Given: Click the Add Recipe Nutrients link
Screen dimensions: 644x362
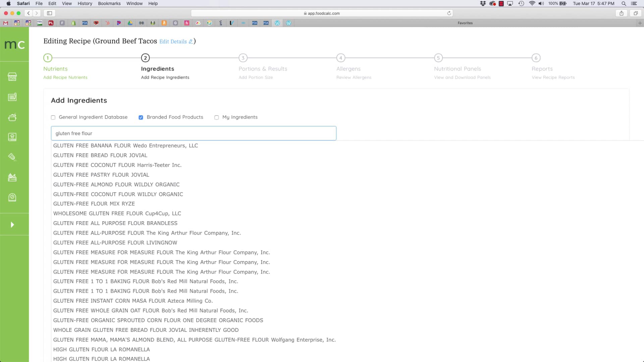Looking at the screenshot, I should (65, 77).
